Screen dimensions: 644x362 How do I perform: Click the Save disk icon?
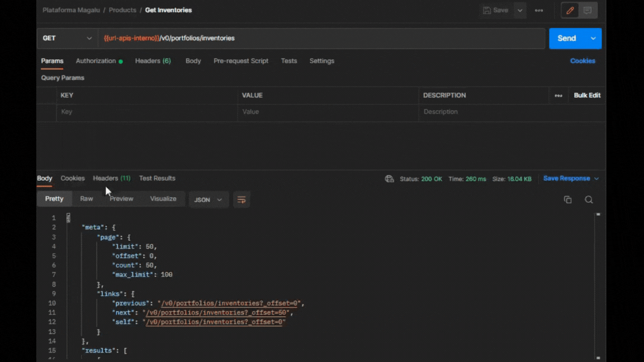click(487, 10)
